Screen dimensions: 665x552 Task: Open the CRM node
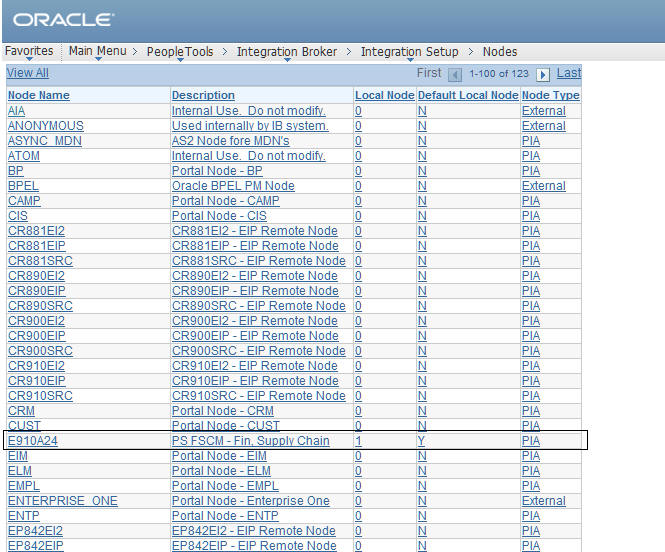click(x=21, y=411)
